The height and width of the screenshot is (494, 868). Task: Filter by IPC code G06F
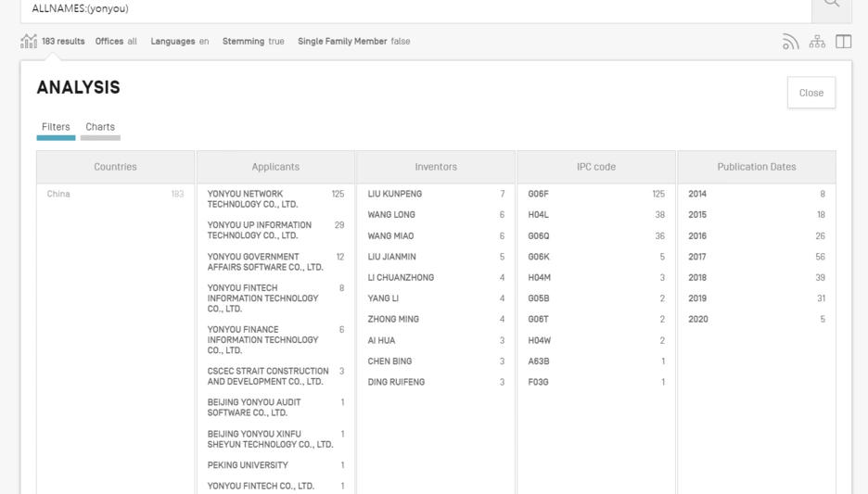(596, 194)
